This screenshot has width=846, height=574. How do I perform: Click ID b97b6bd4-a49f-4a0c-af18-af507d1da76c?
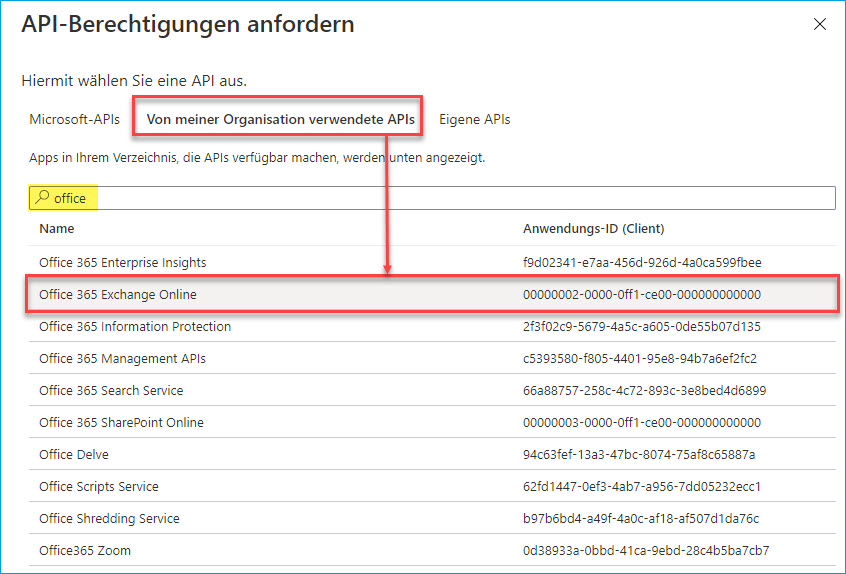pos(641,518)
